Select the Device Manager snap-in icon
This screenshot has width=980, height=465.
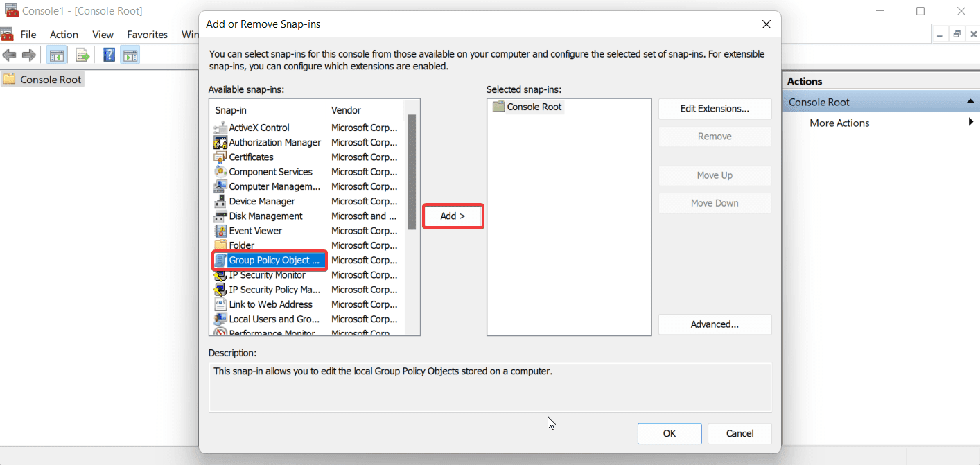220,201
